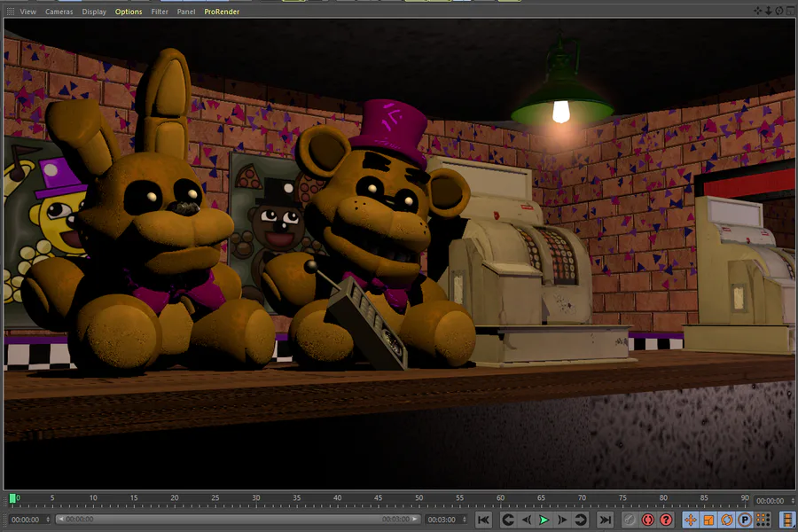Step back one frame
This screenshot has width=798, height=532.
[x=526, y=520]
